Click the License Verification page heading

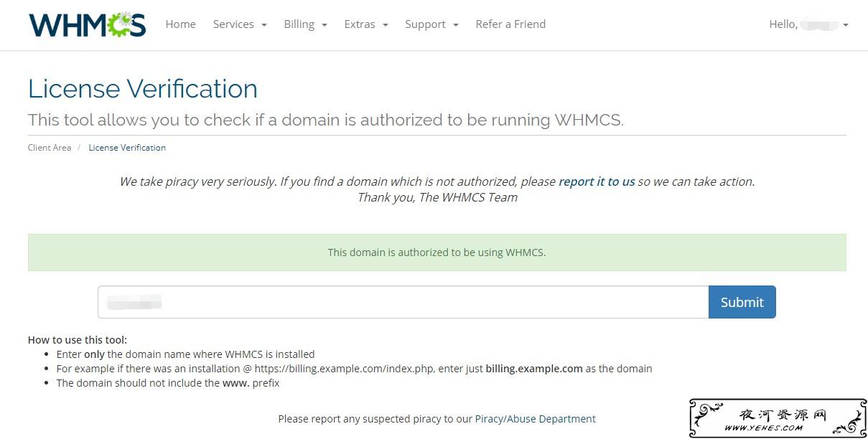coord(143,89)
